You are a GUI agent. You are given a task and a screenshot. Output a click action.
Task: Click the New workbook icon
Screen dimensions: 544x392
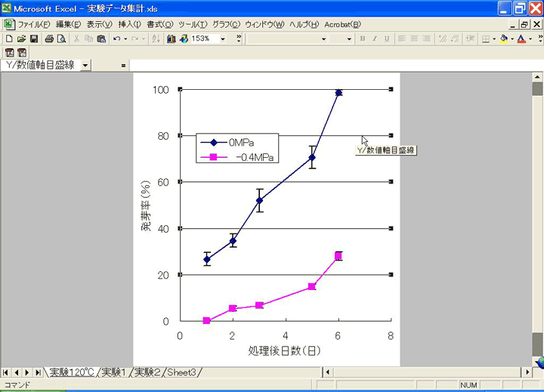(9, 39)
